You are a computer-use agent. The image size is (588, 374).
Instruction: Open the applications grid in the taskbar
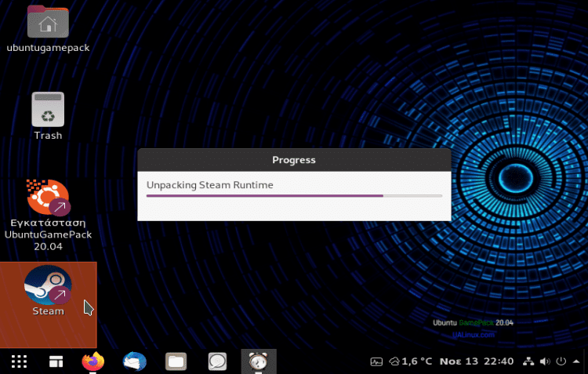pyautogui.click(x=19, y=361)
